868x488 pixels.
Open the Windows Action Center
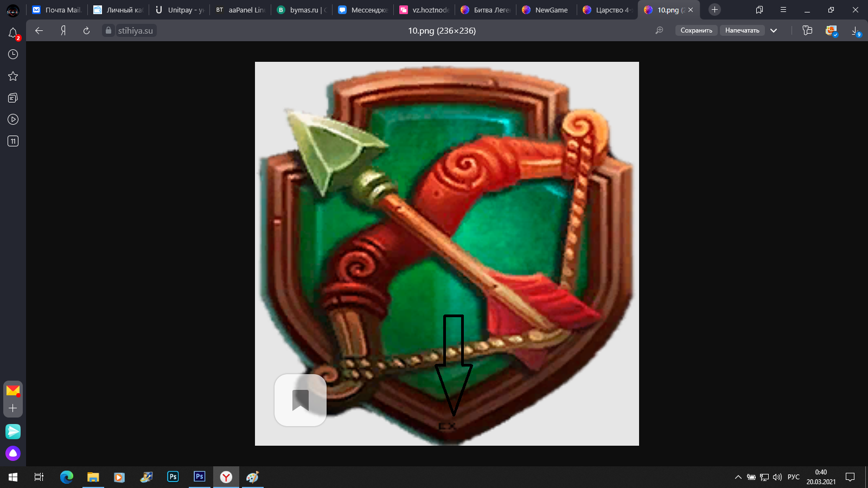(x=850, y=477)
